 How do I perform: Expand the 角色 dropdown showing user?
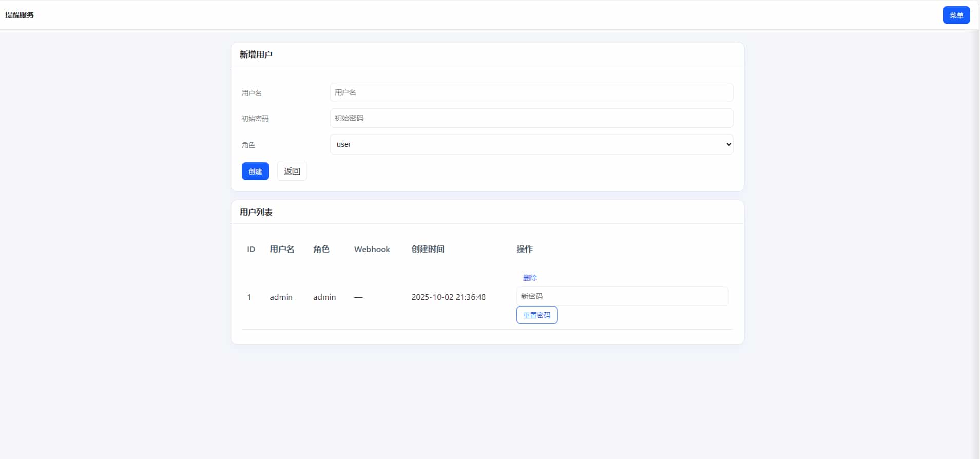(x=531, y=144)
